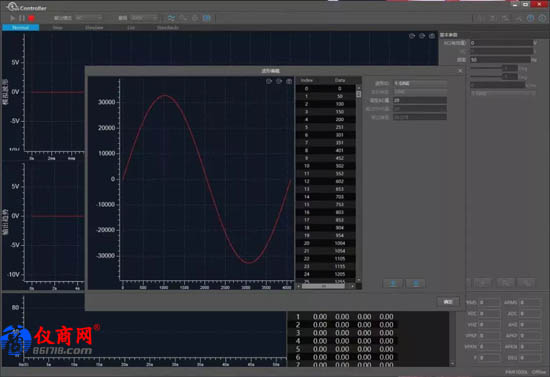The image size is (550, 377).
Task: Click the Index/Data table vertical scrollbar
Action: click(358, 182)
